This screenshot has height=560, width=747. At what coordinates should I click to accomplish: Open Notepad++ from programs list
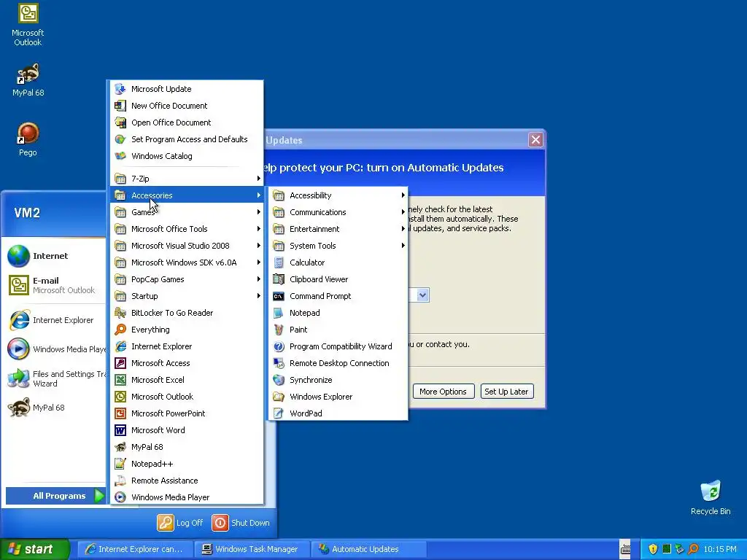coord(187,463)
